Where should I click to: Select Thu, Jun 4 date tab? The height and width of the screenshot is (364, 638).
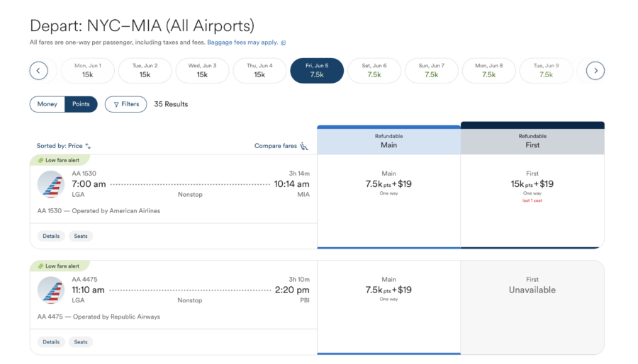259,71
